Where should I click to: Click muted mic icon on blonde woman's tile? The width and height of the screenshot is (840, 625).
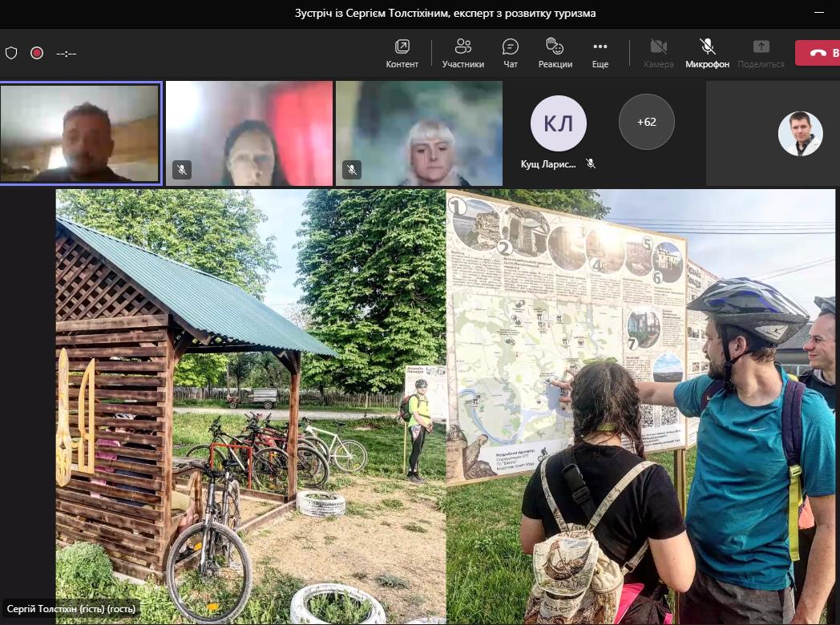coord(352,170)
